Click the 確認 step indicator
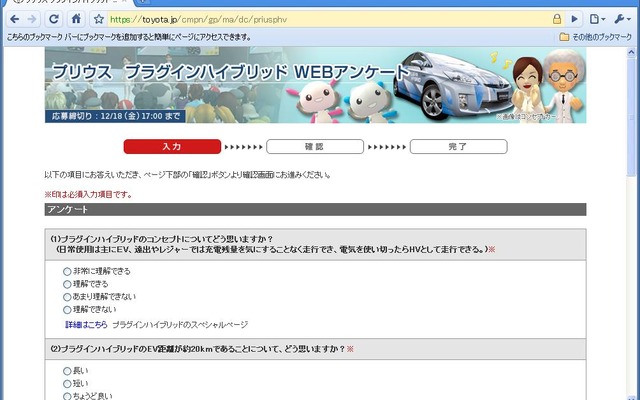 315,147
